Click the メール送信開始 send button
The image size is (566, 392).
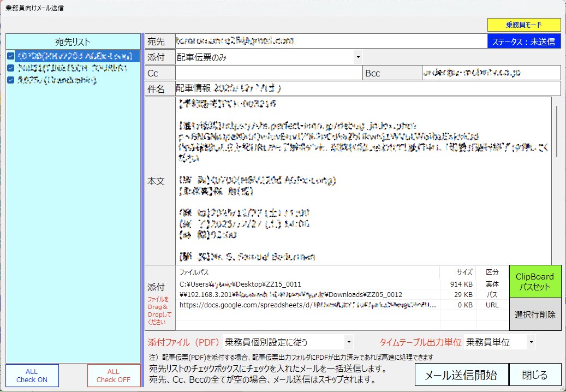pyautogui.click(x=460, y=375)
